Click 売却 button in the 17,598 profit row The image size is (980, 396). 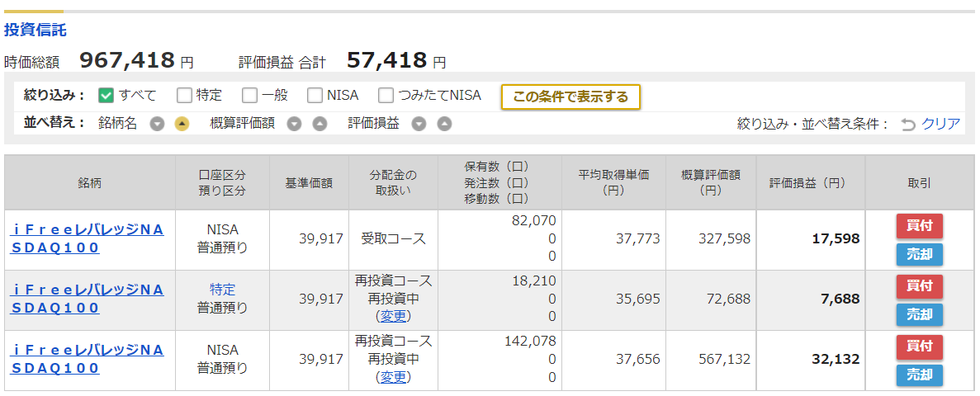pyautogui.click(x=920, y=255)
